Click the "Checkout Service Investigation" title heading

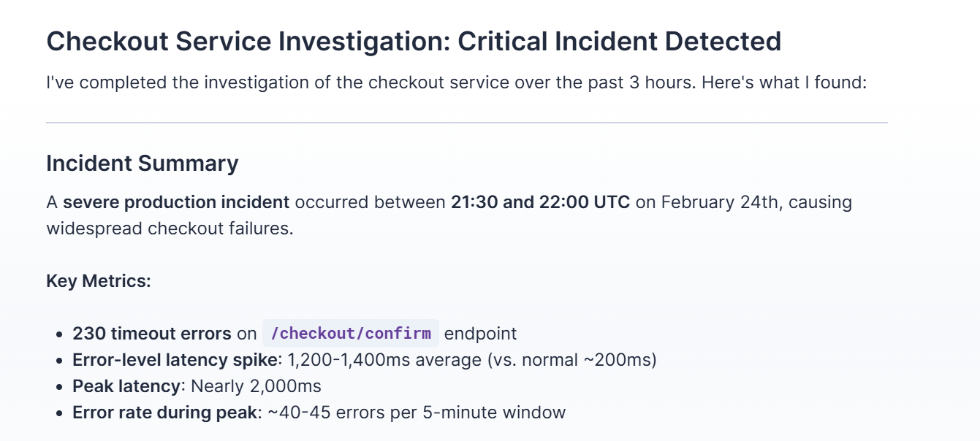[x=248, y=42]
